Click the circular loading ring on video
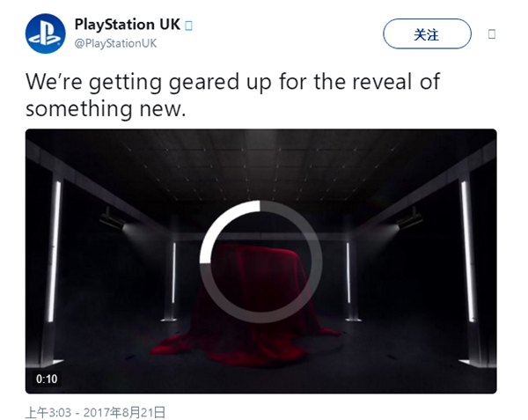This screenshot has height=420, width=528. pos(261,262)
